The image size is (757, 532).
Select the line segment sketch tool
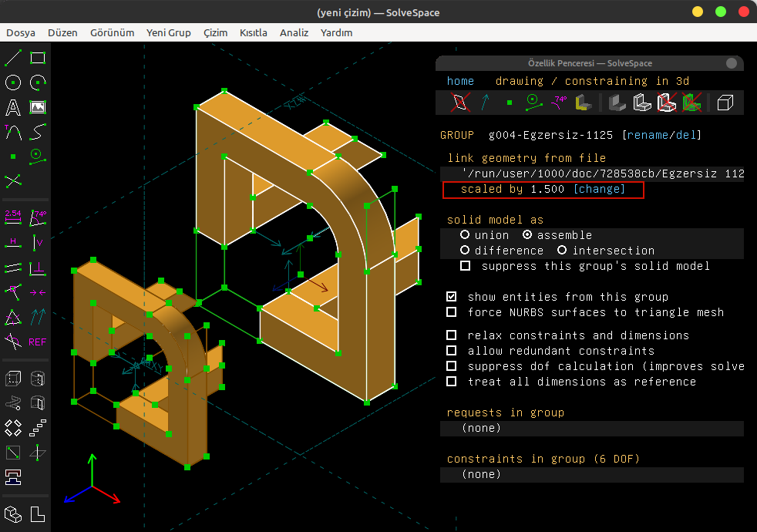(13, 58)
